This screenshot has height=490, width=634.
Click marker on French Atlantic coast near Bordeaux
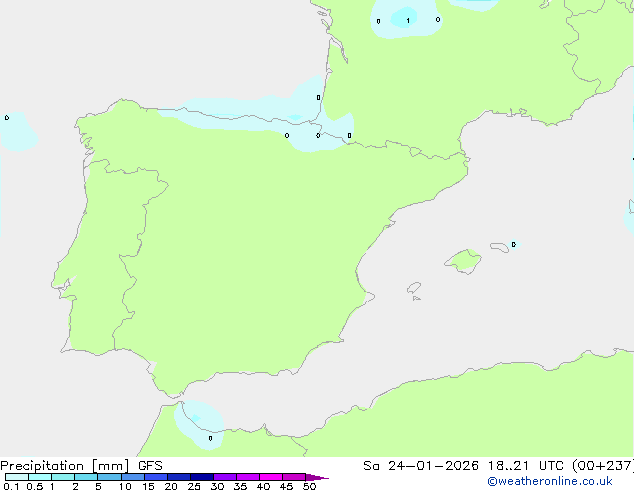318,97
